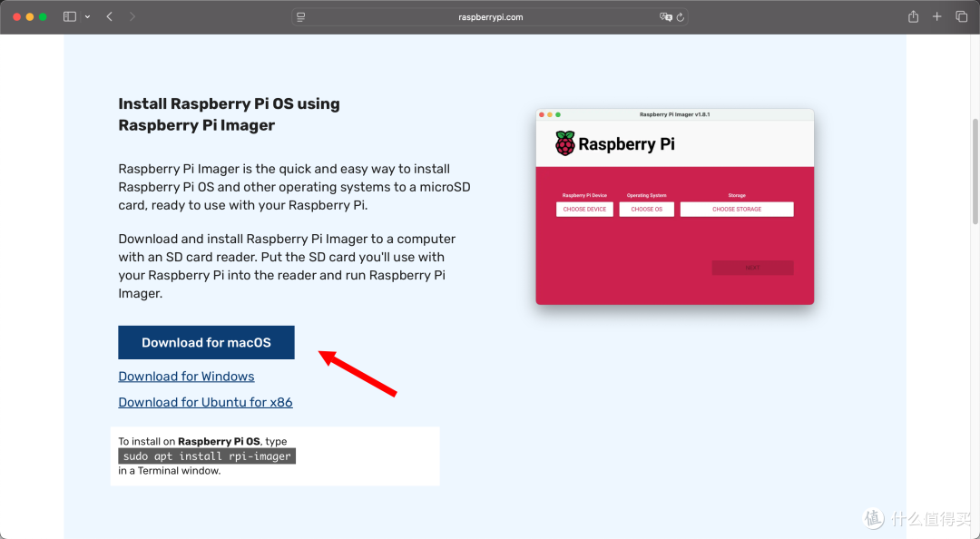Click Download for macOS button
This screenshot has width=980, height=539.
click(206, 342)
